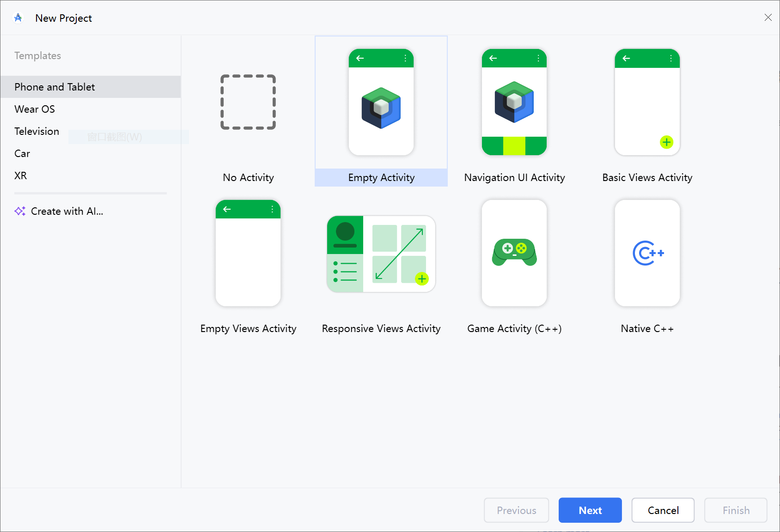Click the 'Native C++' label

coord(647,328)
